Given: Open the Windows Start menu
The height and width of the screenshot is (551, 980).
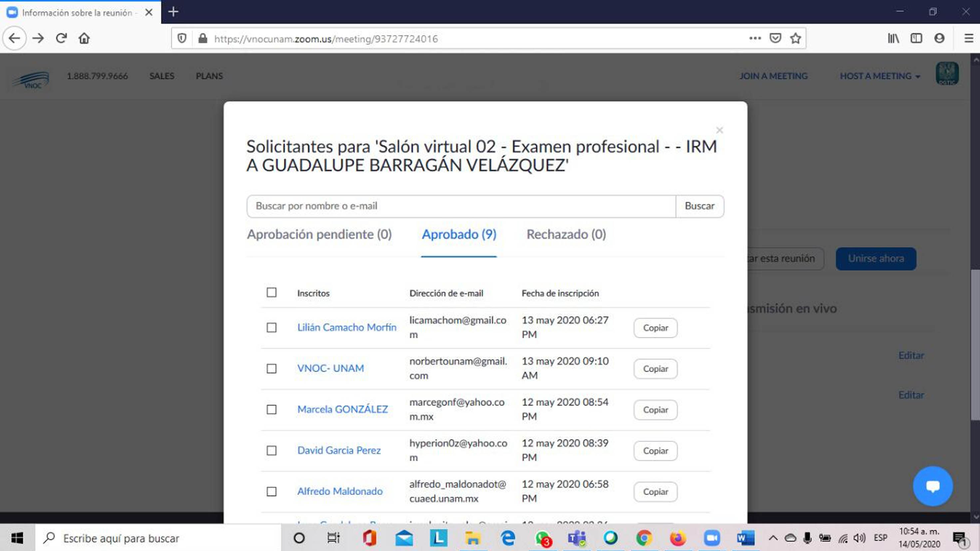Looking at the screenshot, I should pos(17,538).
